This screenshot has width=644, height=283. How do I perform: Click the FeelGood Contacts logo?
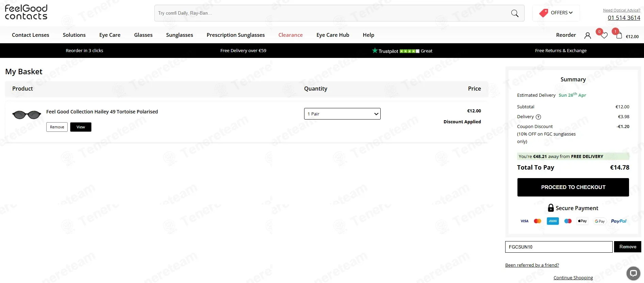coord(26,12)
